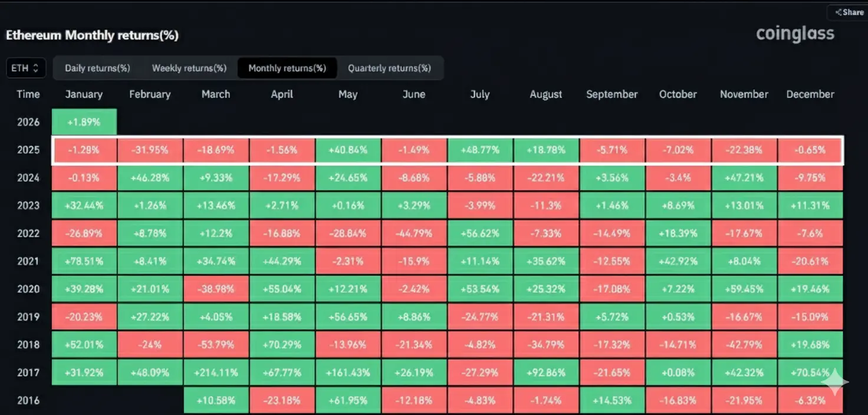
Task: Click the 2016 row label
Action: pos(28,400)
